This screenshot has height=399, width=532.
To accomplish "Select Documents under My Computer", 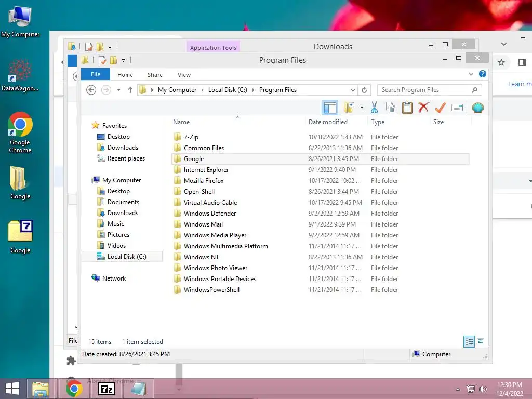I will [x=123, y=202].
